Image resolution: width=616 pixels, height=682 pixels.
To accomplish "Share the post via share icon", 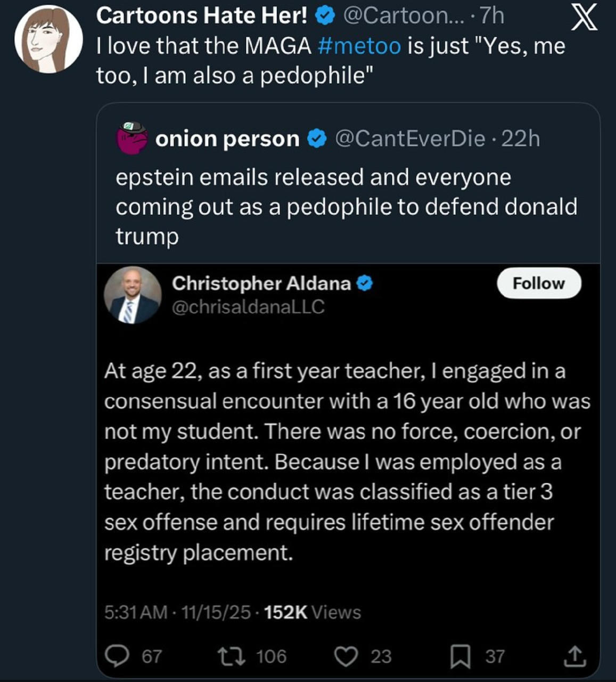I will (x=574, y=656).
